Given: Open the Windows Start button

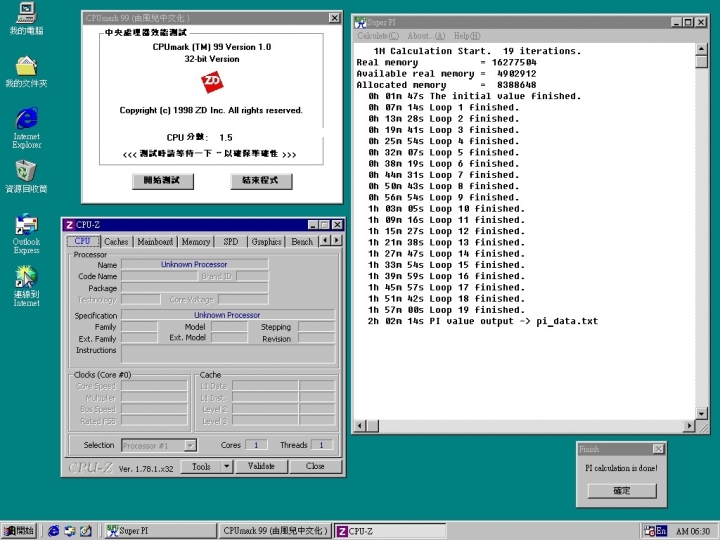Looking at the screenshot, I should pos(20,530).
